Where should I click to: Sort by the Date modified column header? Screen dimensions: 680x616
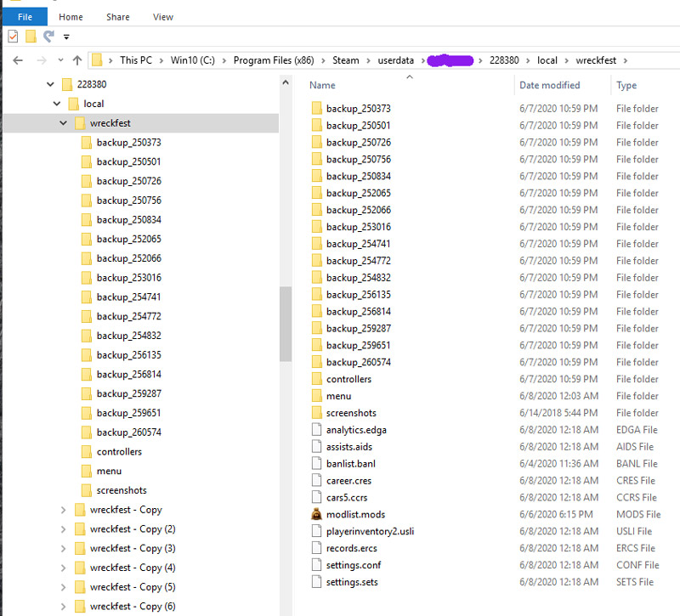549,85
